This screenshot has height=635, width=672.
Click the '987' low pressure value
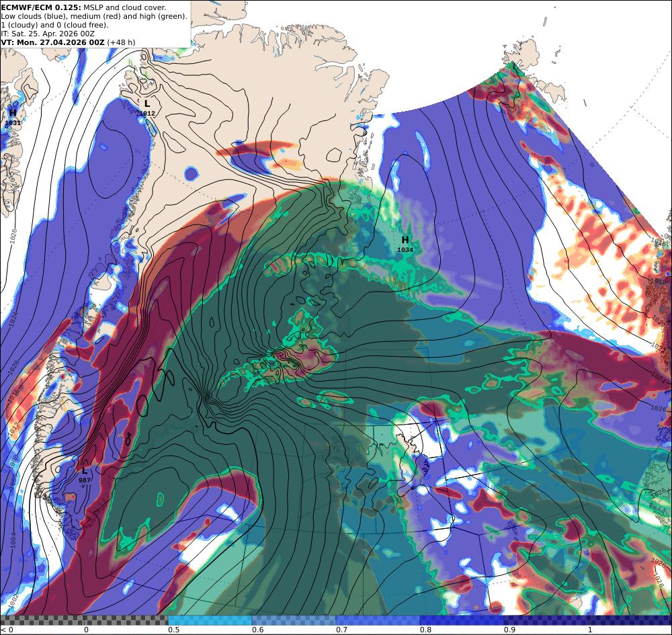(x=85, y=480)
